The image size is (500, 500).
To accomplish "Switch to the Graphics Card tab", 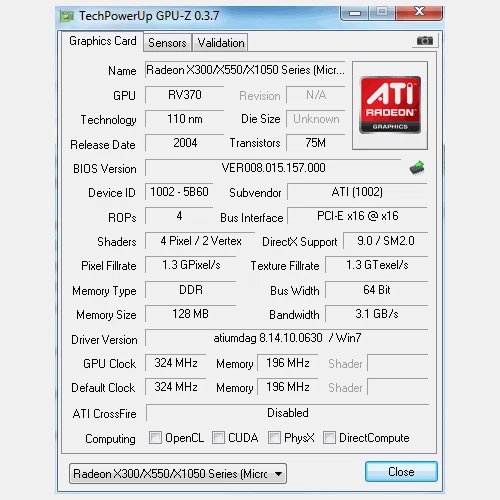I will click(103, 41).
